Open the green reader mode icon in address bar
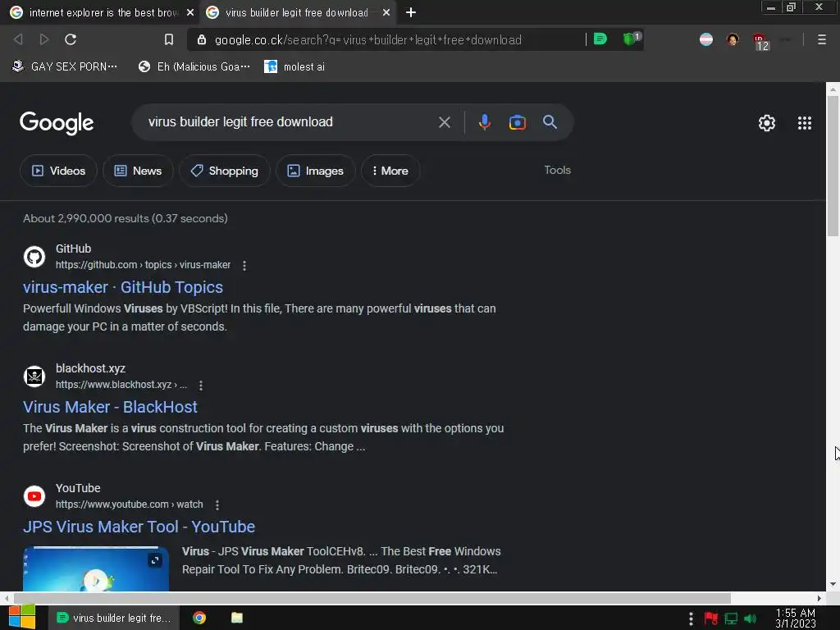Viewport: 840px width, 630px height. [600, 39]
